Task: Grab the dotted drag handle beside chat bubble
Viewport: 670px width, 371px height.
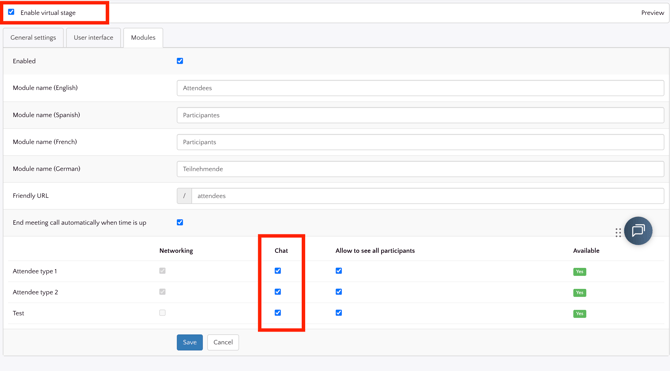Action: (618, 233)
